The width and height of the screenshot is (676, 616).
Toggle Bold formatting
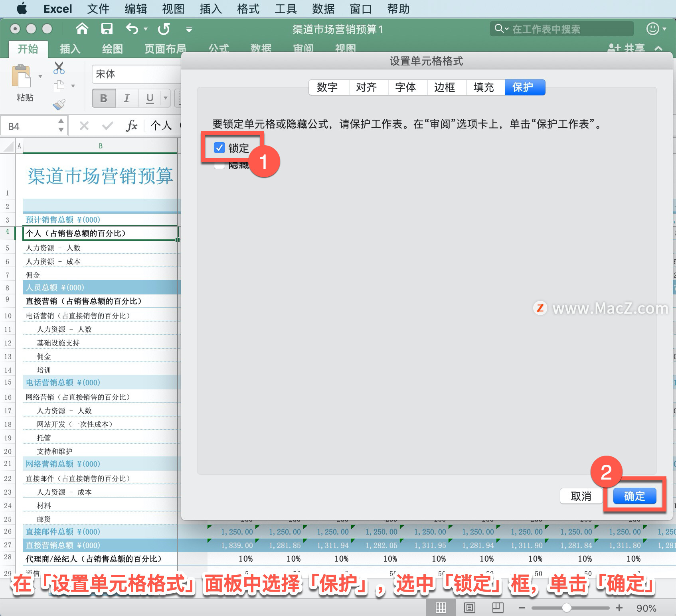[104, 98]
